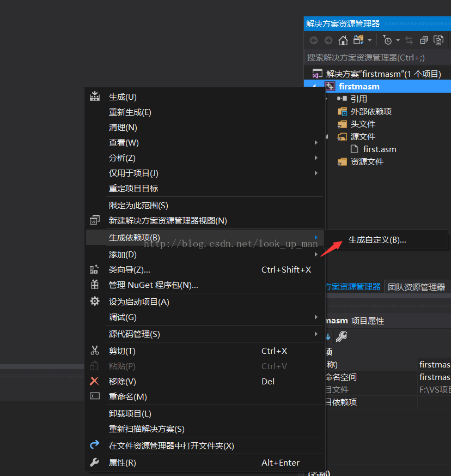The height and width of the screenshot is (476, 451).
Task: Click the 头文件 filter folder icon
Action: pyautogui.click(x=343, y=124)
